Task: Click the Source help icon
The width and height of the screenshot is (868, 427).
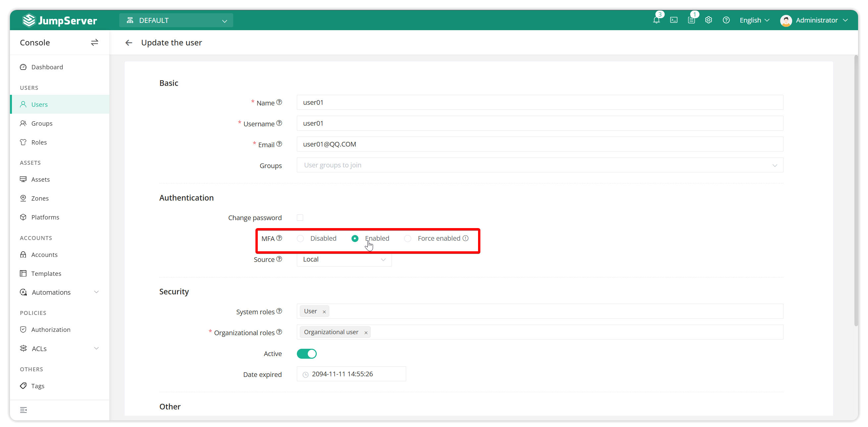Action: (279, 259)
